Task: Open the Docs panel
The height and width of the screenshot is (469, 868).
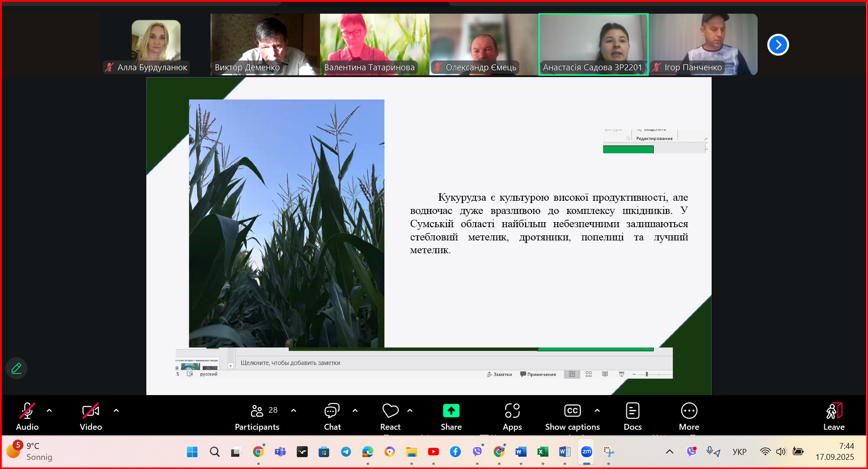Action: [x=632, y=416]
